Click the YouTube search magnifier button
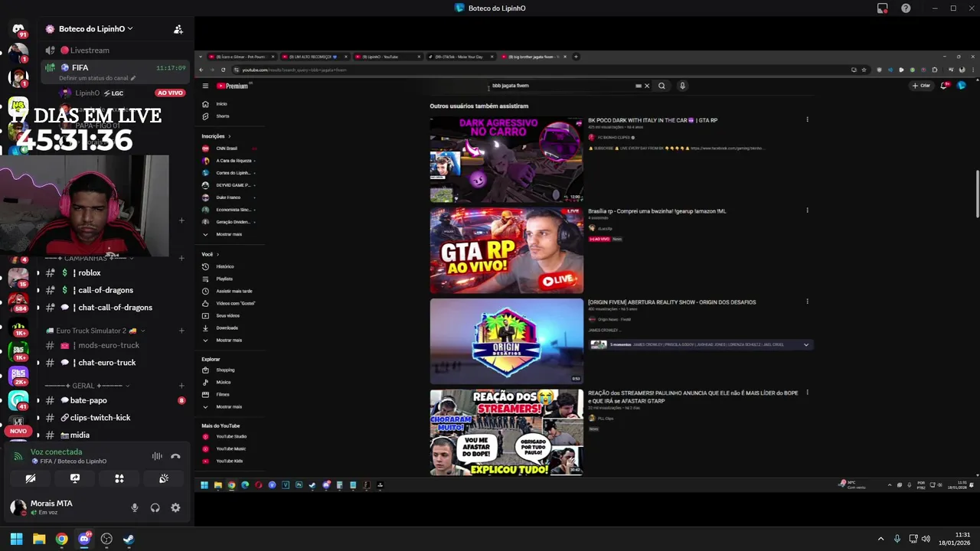Image resolution: width=980 pixels, height=551 pixels. (662, 86)
